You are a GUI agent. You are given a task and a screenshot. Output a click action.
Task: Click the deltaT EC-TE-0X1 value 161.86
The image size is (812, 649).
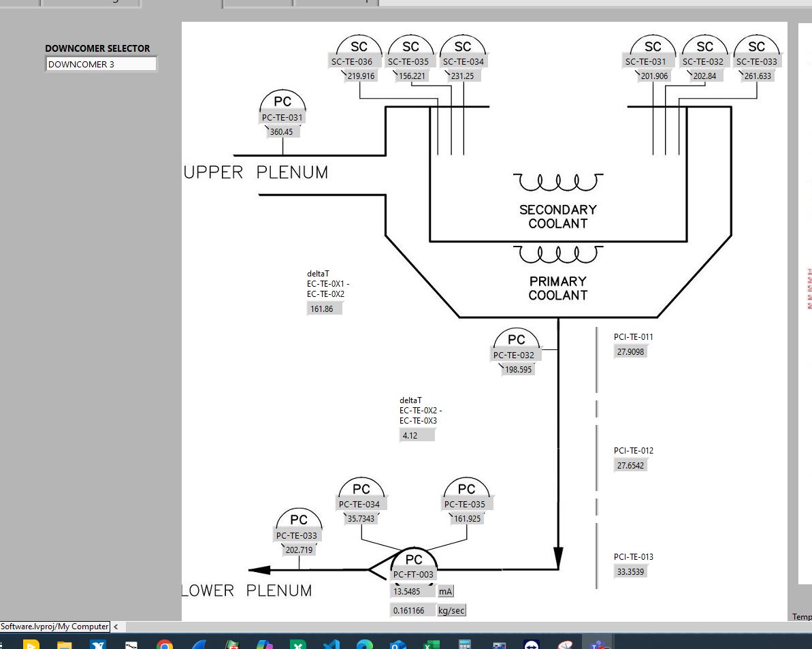pyautogui.click(x=323, y=308)
